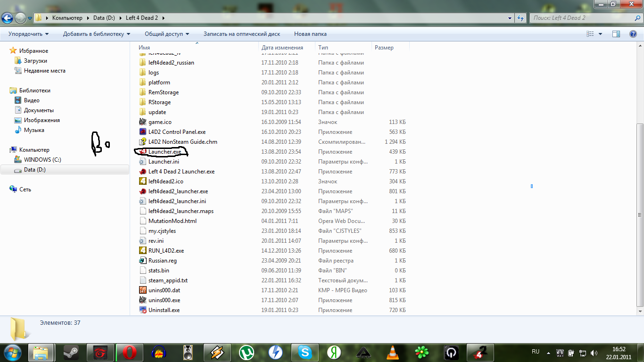Select the platform folder icon
Image resolution: width=644 pixels, height=362 pixels.
pos(143,82)
